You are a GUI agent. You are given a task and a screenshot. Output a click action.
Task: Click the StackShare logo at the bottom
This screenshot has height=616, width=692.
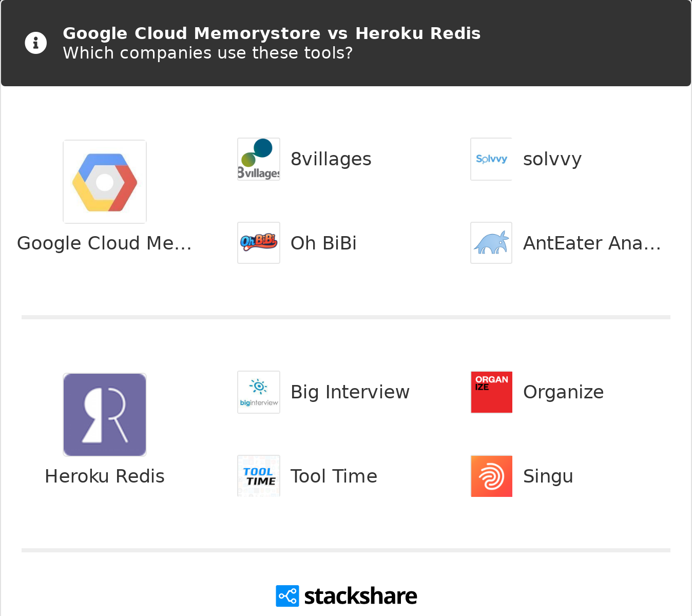pos(346,595)
